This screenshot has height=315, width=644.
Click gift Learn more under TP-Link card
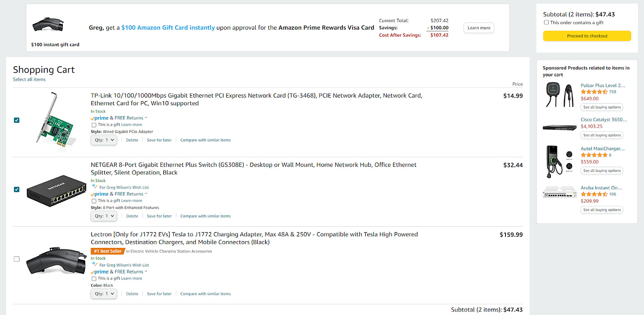[132, 125]
